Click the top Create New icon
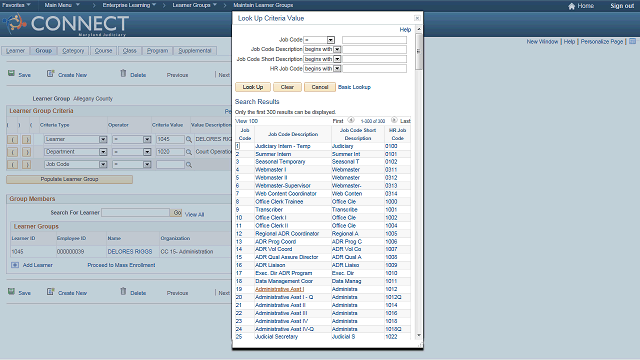 point(50,73)
